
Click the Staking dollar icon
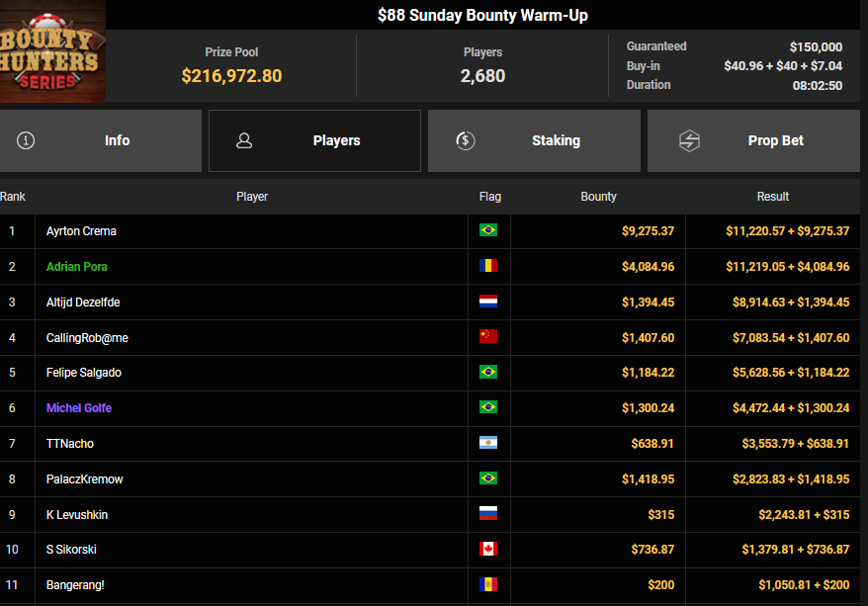[466, 140]
